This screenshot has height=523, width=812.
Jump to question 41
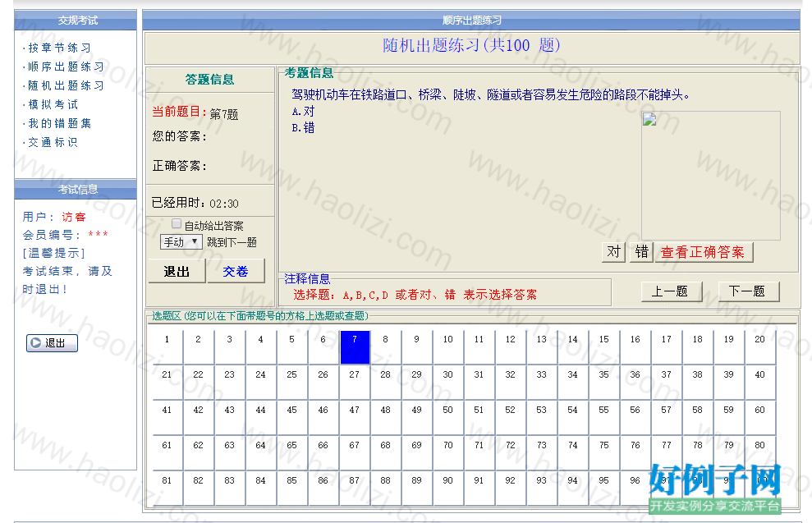coord(167,418)
